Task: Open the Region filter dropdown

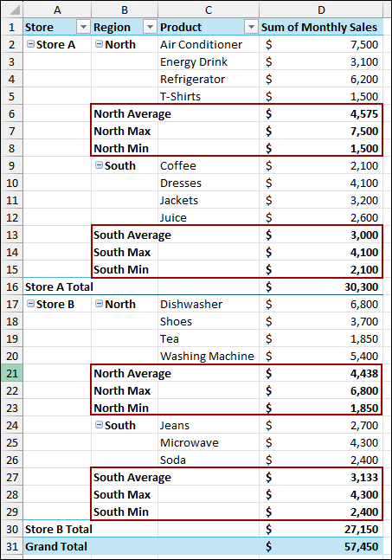Action: point(150,27)
